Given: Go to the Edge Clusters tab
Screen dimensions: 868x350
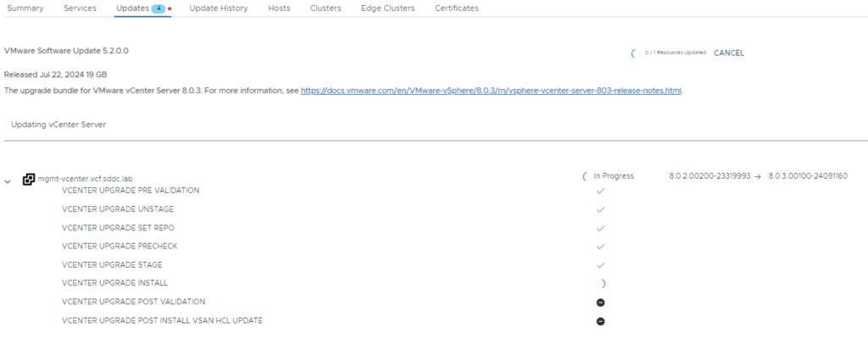Looking at the screenshot, I should tap(387, 8).
